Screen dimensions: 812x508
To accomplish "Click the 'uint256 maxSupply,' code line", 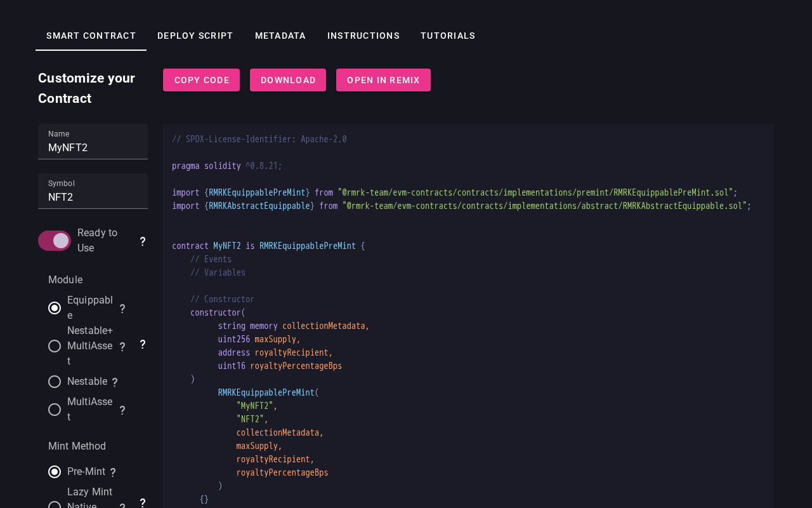I will [259, 339].
